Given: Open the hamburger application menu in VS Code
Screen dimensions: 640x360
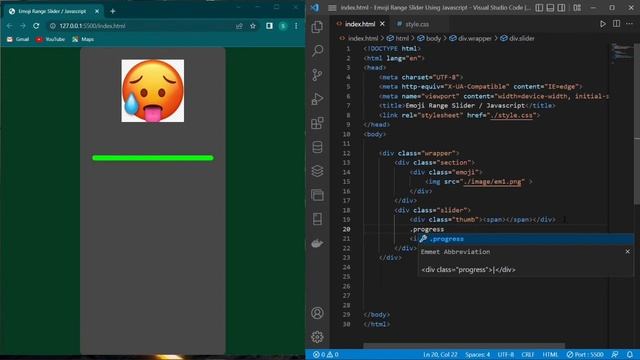Looking at the screenshot, I should point(332,7).
